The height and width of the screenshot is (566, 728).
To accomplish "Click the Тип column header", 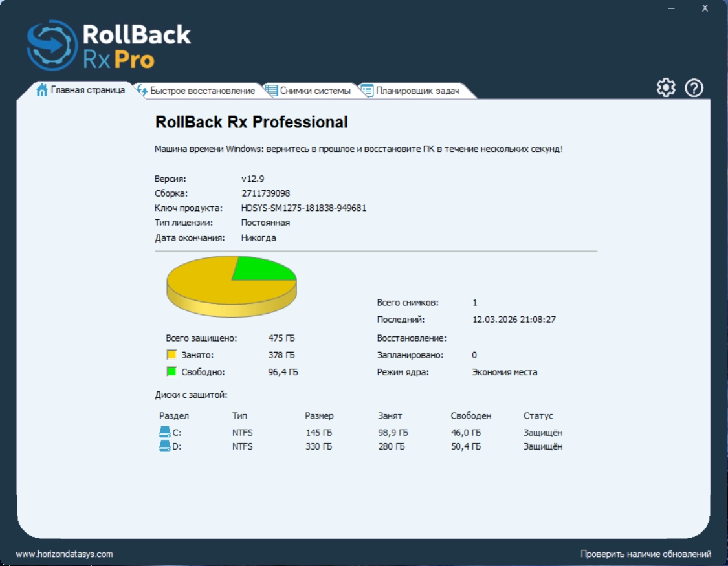I will 239,415.
